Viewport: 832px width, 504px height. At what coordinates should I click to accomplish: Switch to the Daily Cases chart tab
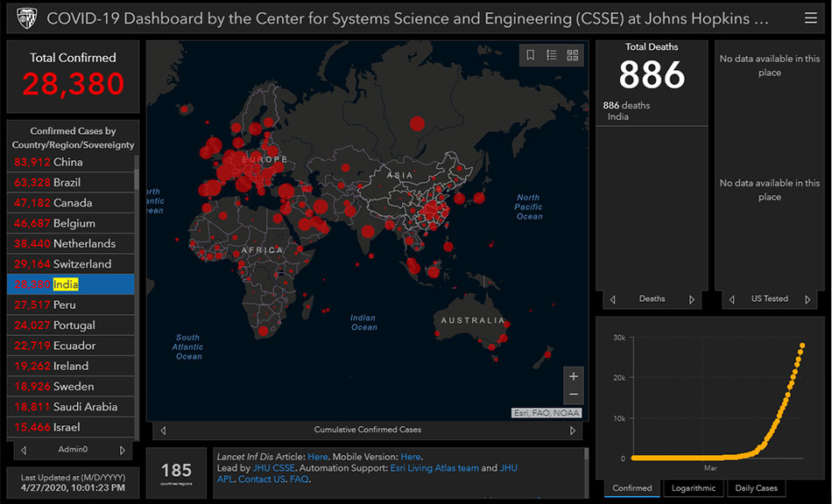click(756, 488)
